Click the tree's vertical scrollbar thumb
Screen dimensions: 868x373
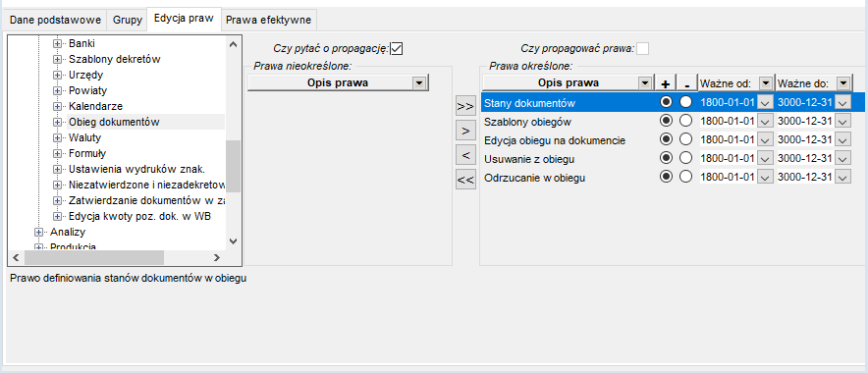click(x=233, y=166)
